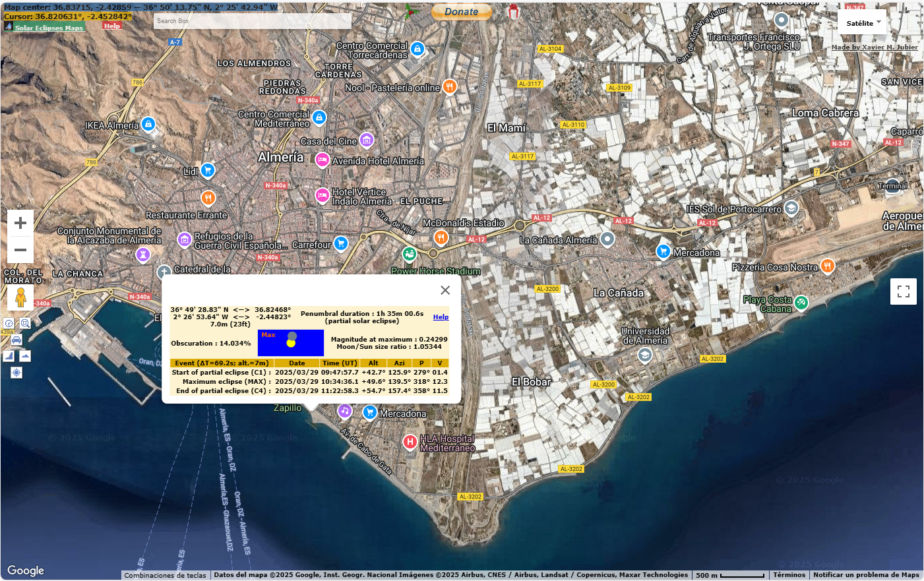Open the Términos link
This screenshot has width=924, height=581.
tap(789, 575)
